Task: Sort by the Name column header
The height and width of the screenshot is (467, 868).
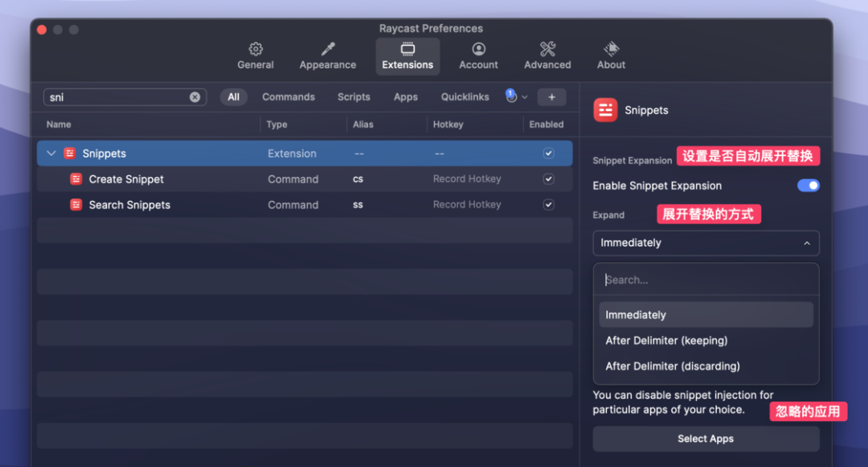Action: [x=59, y=125]
